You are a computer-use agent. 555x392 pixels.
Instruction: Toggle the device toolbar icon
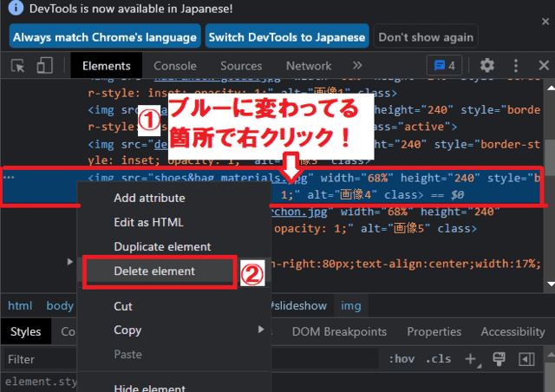point(44,66)
